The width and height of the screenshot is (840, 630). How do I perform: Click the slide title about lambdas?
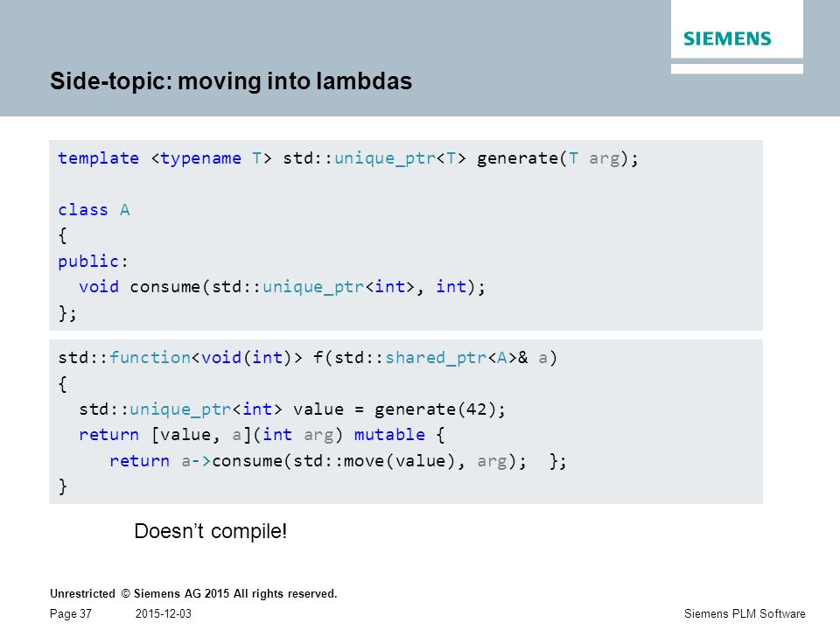pyautogui.click(x=231, y=81)
